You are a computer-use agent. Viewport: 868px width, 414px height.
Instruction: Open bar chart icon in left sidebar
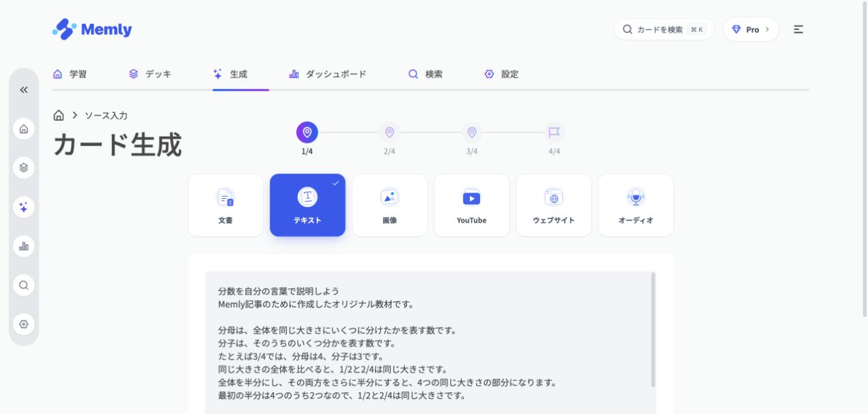(x=24, y=246)
